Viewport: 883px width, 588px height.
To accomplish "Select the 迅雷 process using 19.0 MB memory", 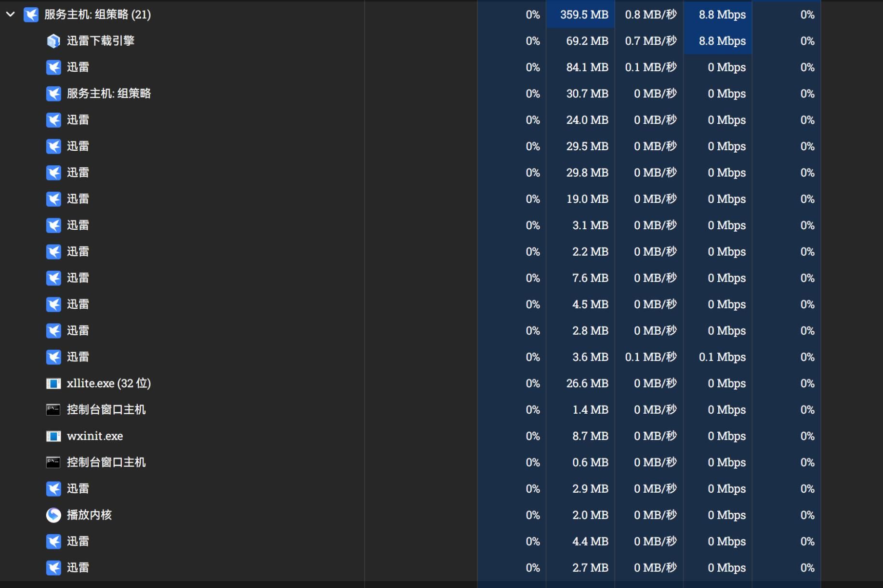I will [78, 199].
